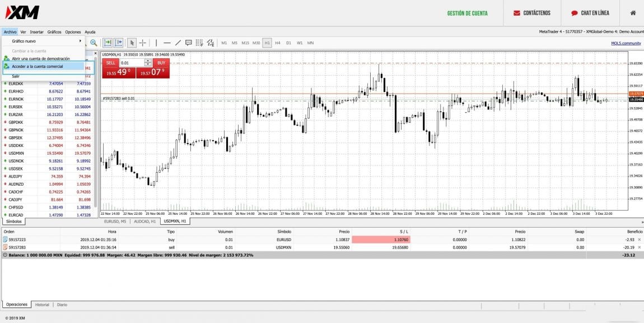This screenshot has width=644, height=323.
Task: Increase volume with the stepper arrow
Action: coord(148,61)
